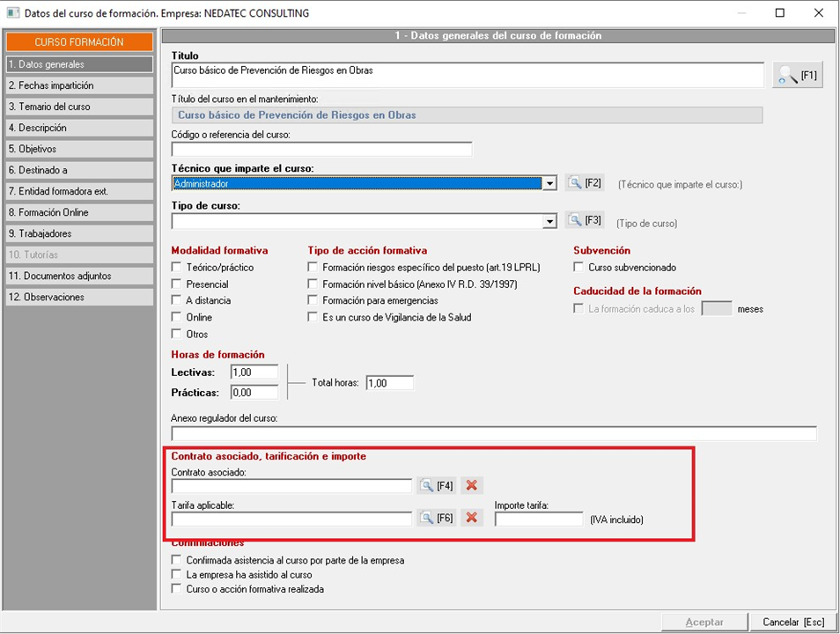This screenshot has height=634, width=840.
Task: Click the Código o referencia del curso field
Action: point(321,150)
